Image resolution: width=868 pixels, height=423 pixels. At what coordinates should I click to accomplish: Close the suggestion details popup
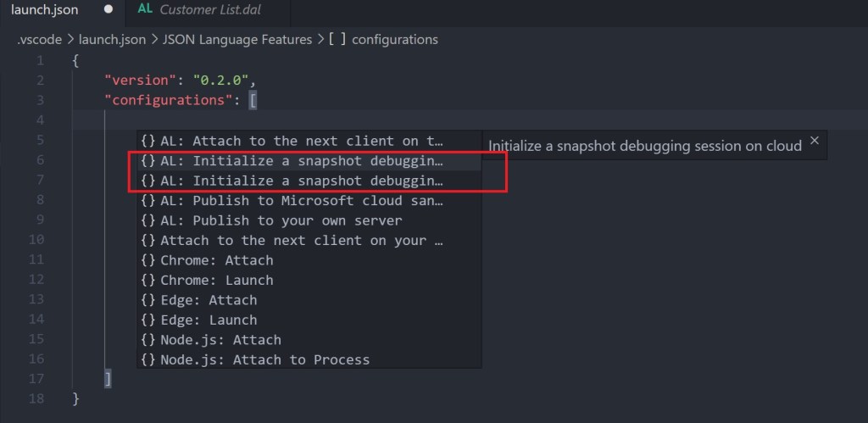(815, 140)
